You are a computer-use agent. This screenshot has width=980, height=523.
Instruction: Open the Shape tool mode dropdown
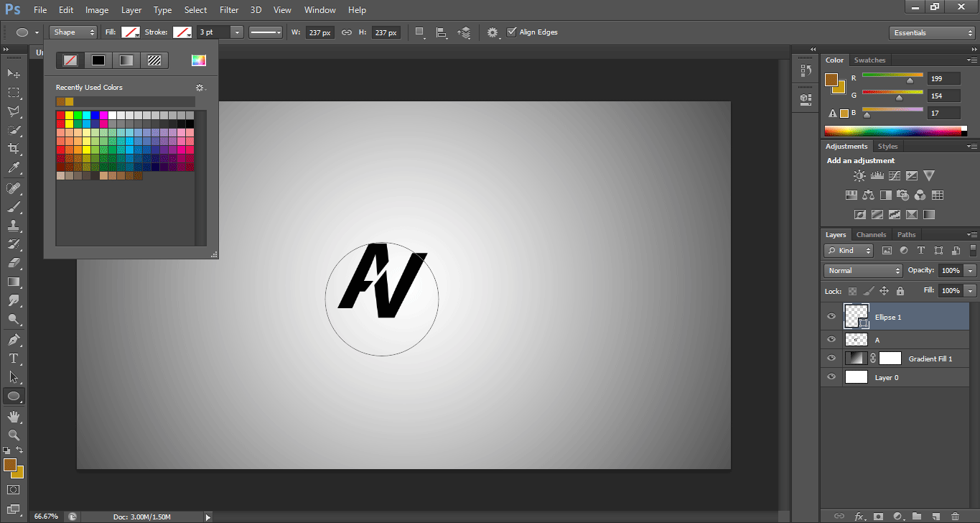click(x=73, y=32)
